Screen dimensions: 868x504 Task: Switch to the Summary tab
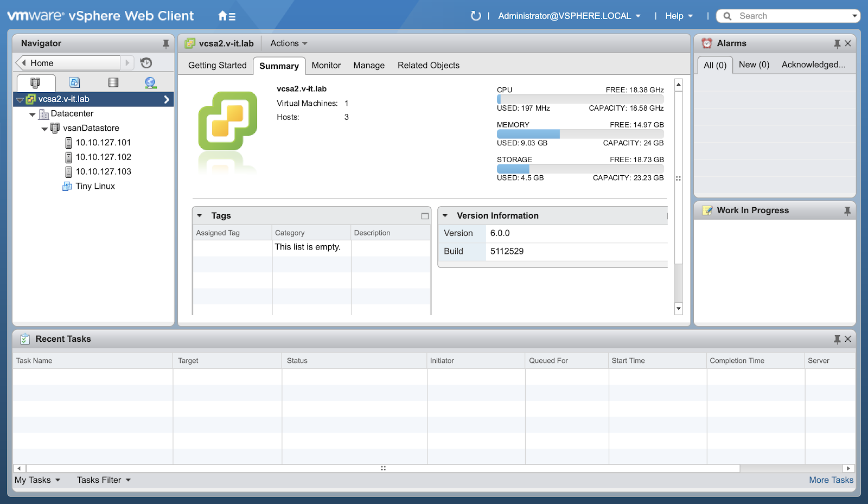click(x=279, y=66)
